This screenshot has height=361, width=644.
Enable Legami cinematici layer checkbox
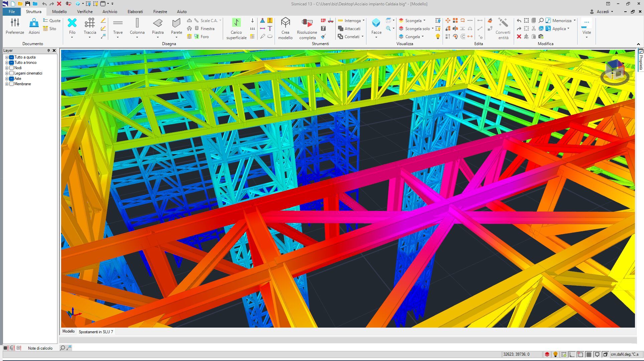(x=12, y=73)
